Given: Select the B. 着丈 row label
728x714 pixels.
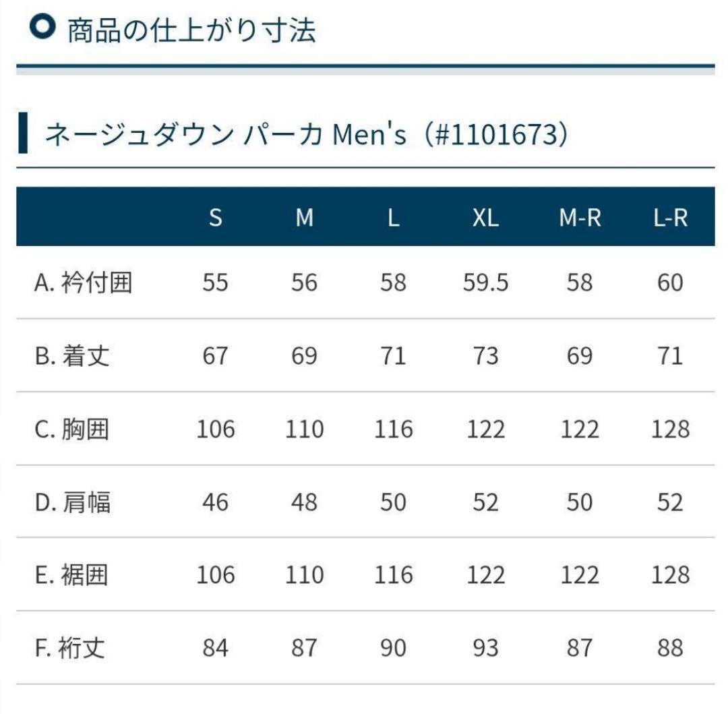Looking at the screenshot, I should coord(71,355).
